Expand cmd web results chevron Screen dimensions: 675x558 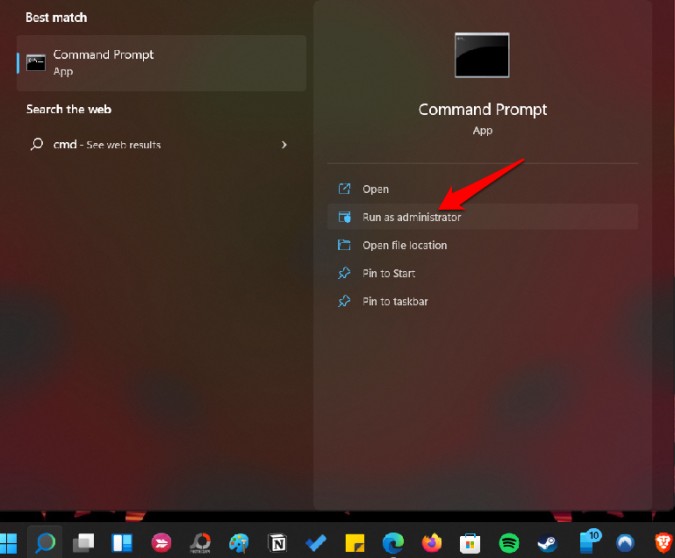tap(284, 145)
